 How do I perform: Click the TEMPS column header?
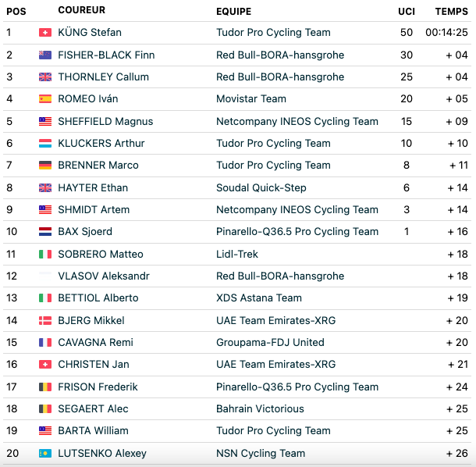[x=451, y=12]
